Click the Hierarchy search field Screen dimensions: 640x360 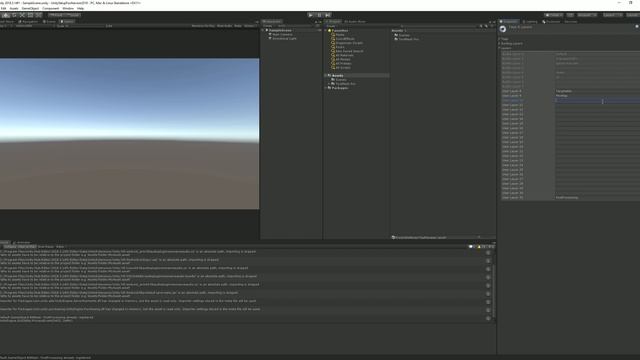[x=296, y=26]
